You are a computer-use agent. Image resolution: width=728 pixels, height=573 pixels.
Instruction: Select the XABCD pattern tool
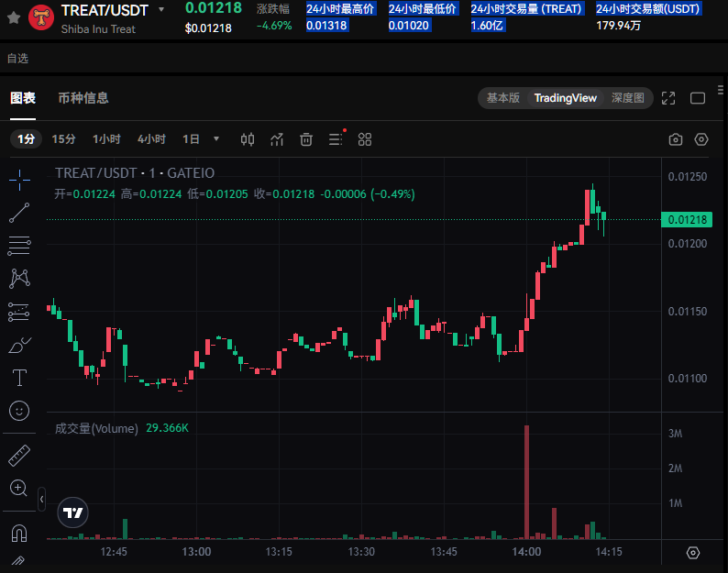point(19,278)
